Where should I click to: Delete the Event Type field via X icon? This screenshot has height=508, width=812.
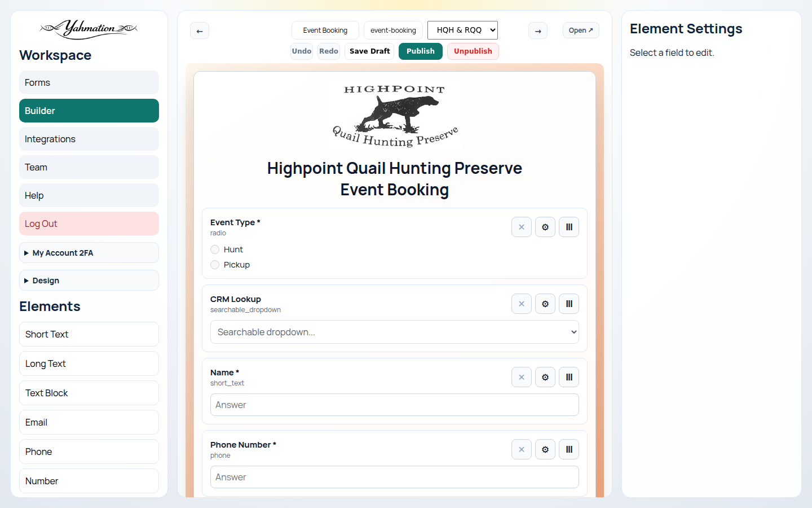pos(521,227)
